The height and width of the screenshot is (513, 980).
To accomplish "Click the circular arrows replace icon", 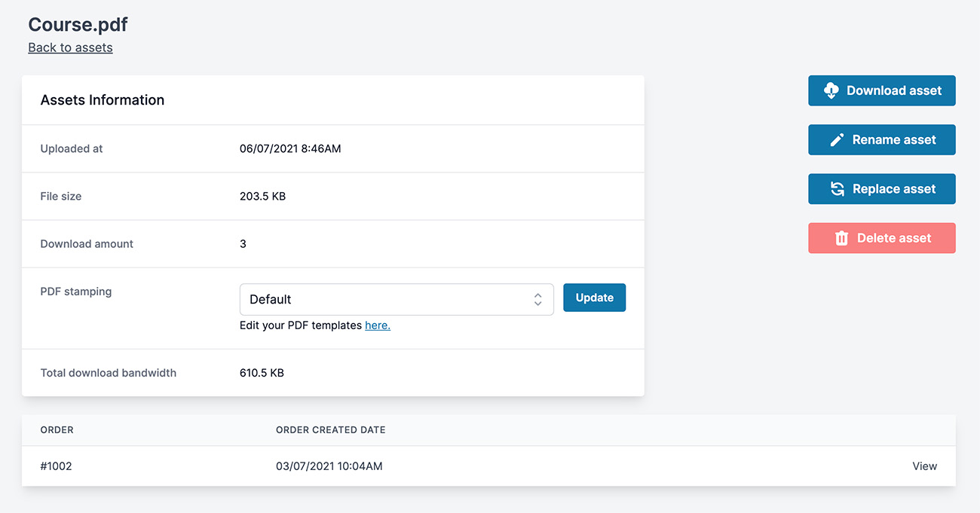I will (x=837, y=189).
